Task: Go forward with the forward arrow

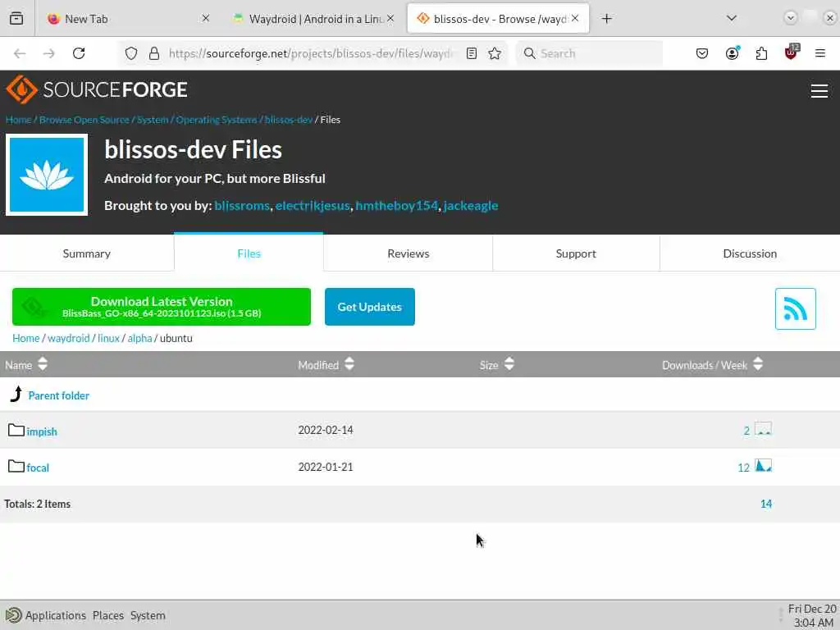Action: click(48, 53)
